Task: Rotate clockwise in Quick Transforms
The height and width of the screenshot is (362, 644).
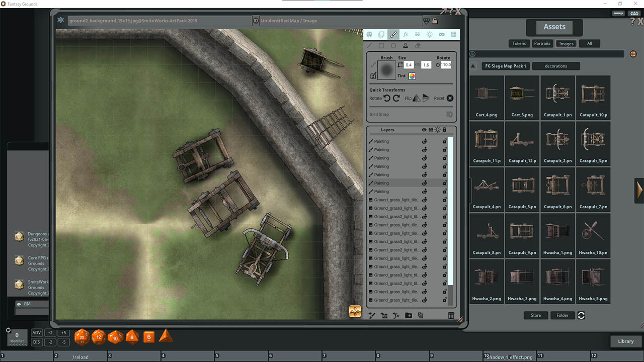Action: click(x=396, y=98)
